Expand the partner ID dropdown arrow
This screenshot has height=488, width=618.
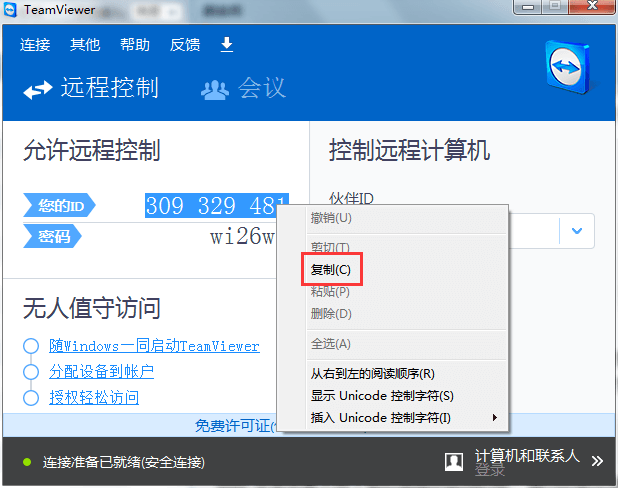[x=577, y=231]
